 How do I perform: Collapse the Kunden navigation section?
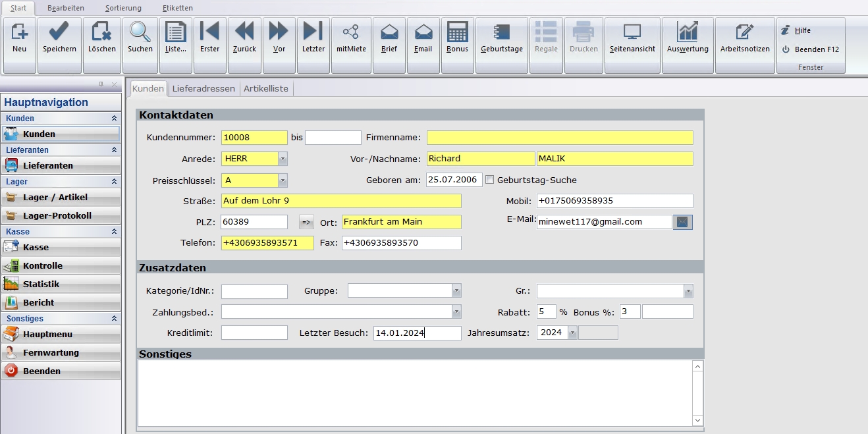pos(114,119)
